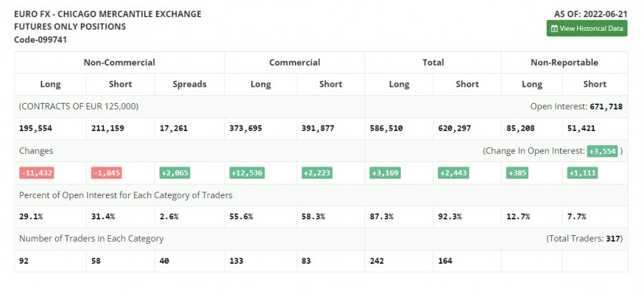The height and width of the screenshot is (291, 644).
Task: Click the Open Interest 671,718 value
Action: click(605, 107)
